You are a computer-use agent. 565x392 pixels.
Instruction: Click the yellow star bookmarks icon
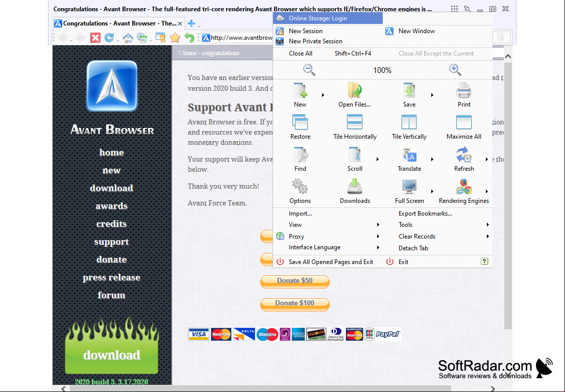pyautogui.click(x=175, y=37)
